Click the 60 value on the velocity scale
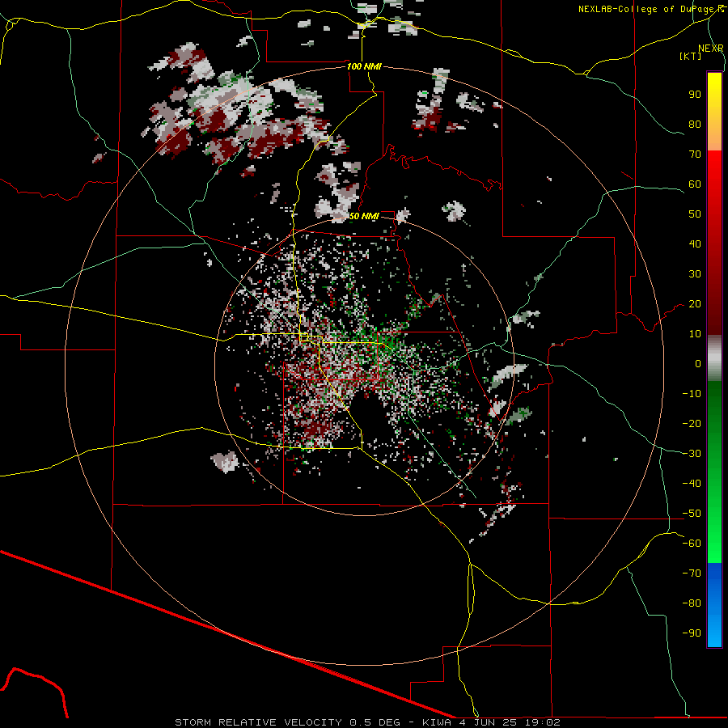 click(695, 184)
